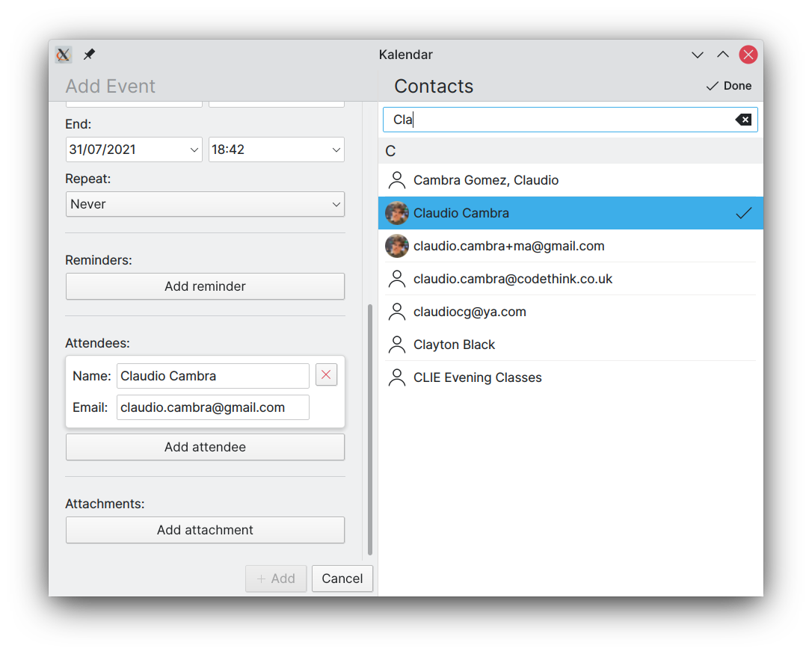Click Claudio Cambra's avatar photo

(x=397, y=213)
